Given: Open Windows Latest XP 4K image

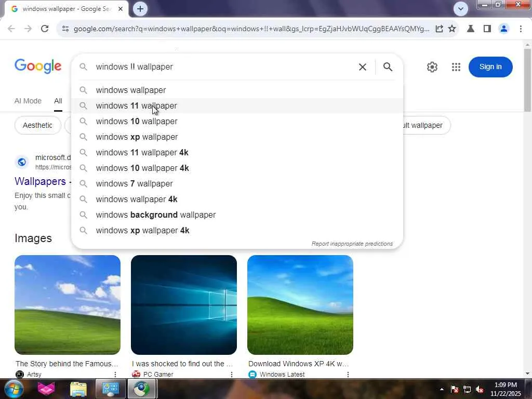Looking at the screenshot, I should pos(300,304).
